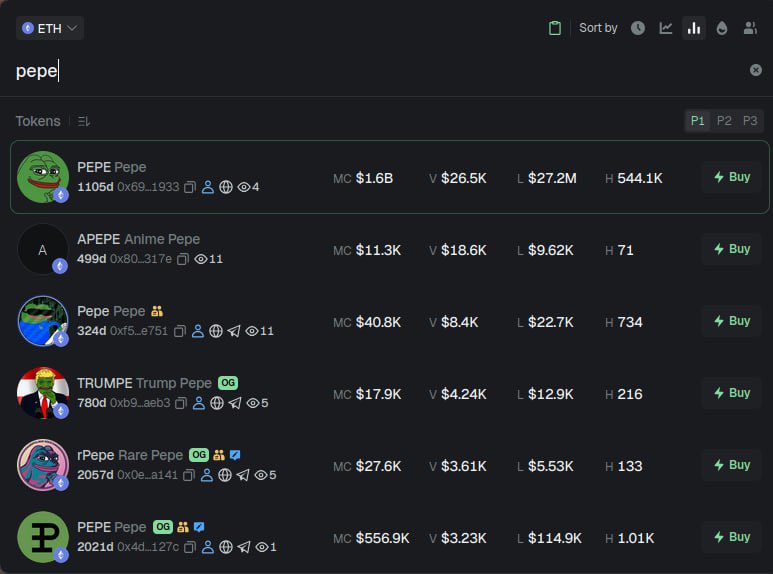773x574 pixels.
Task: Clear the pepe search field
Action: click(756, 70)
